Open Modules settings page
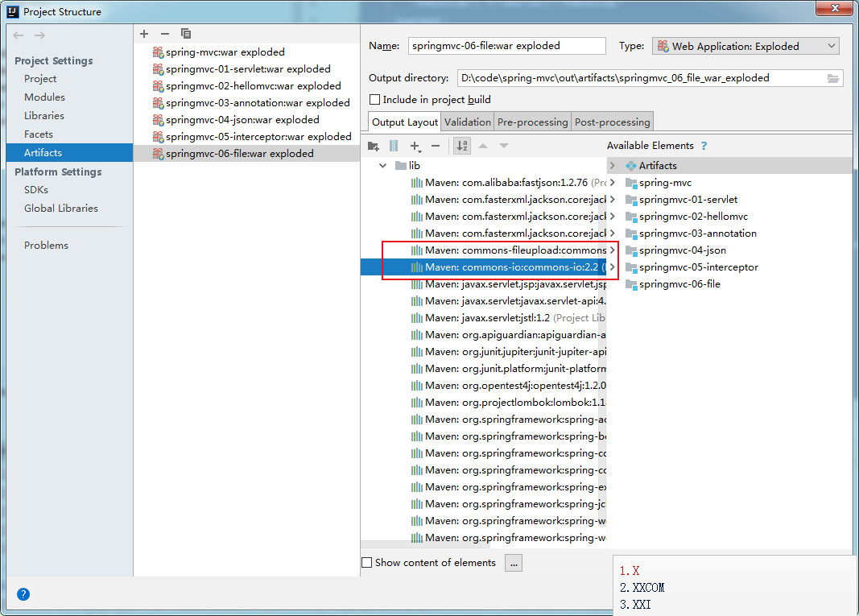Image resolution: width=859 pixels, height=616 pixels. click(x=44, y=97)
